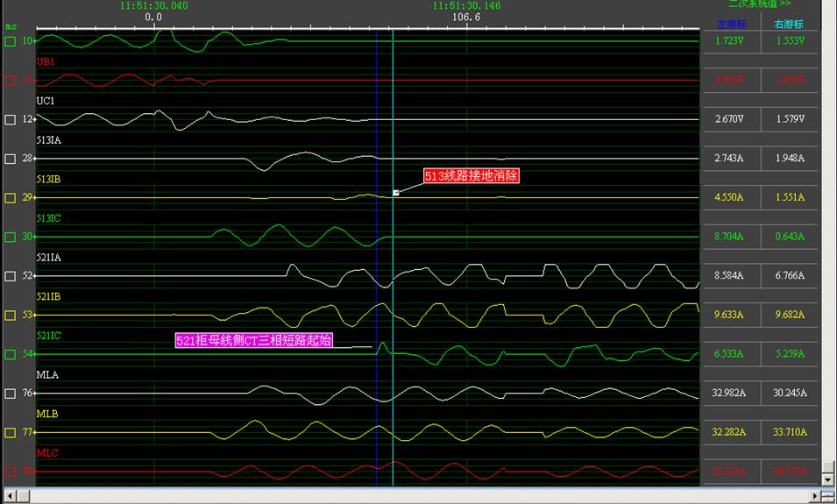Viewport: 837px width, 504px height.
Task: Enable the UC1 channel 12 checkbox
Action: [x=10, y=119]
